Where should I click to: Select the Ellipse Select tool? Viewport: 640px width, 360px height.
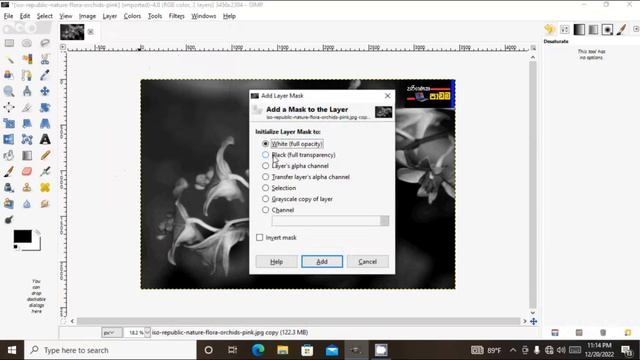pos(27,43)
